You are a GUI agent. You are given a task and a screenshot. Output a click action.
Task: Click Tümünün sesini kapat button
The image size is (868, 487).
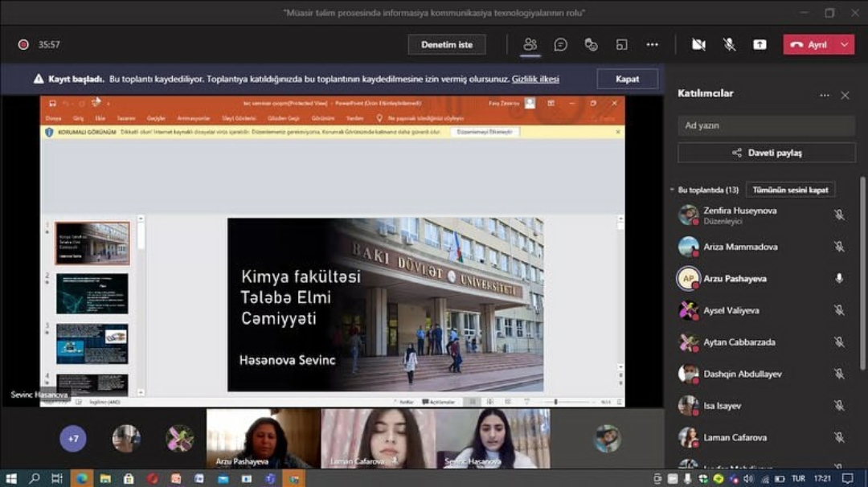pyautogui.click(x=790, y=190)
